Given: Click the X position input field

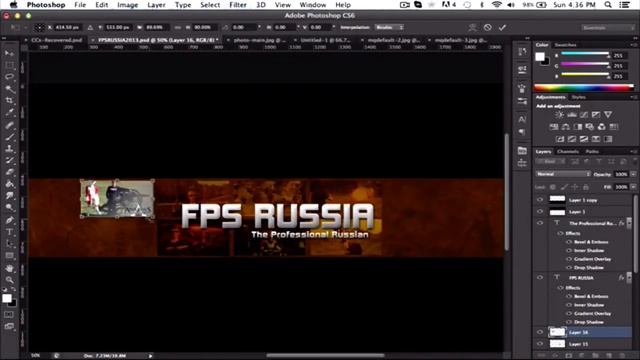Looking at the screenshot, I should 67,27.
